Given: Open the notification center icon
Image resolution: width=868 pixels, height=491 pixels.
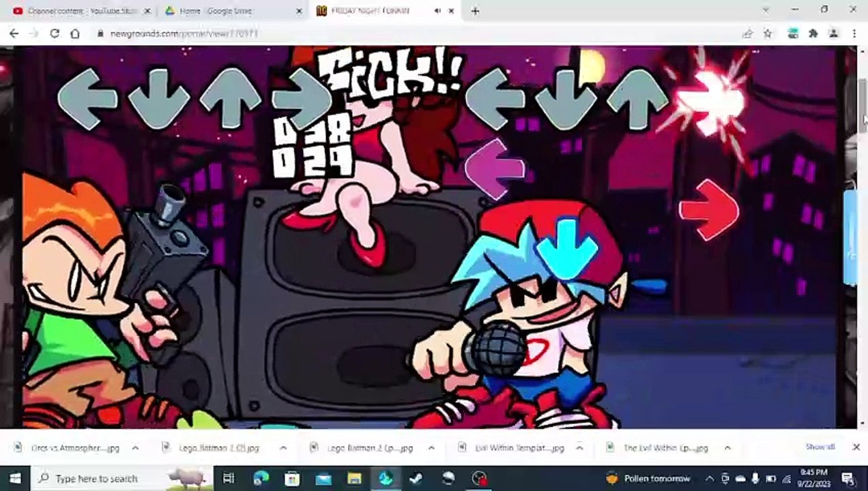Looking at the screenshot, I should [x=848, y=478].
